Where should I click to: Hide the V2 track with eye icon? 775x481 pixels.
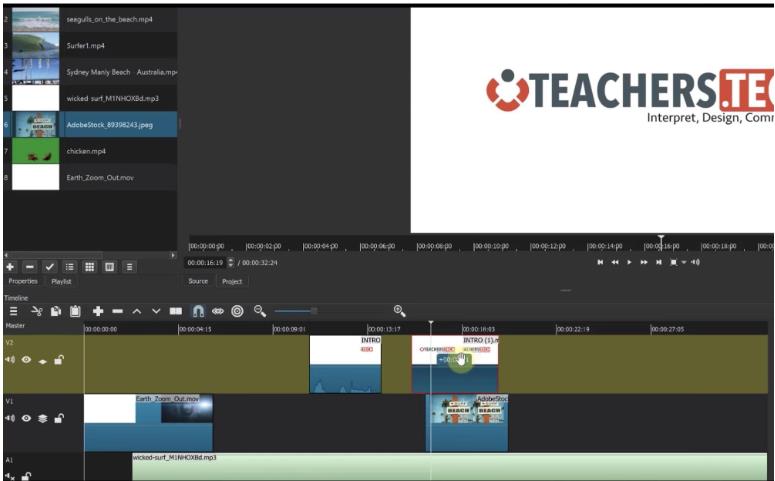pos(26,360)
